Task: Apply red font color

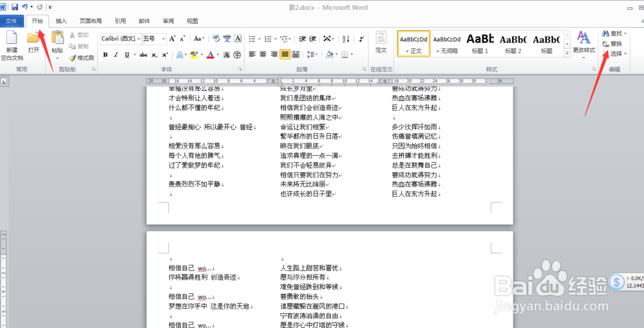Action: point(211,55)
